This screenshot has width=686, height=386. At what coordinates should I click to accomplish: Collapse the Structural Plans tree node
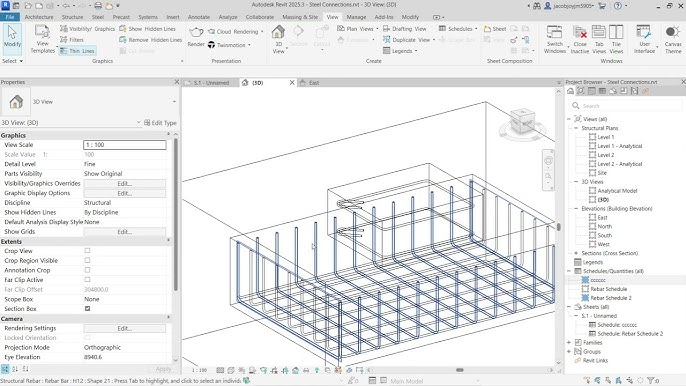coord(576,128)
